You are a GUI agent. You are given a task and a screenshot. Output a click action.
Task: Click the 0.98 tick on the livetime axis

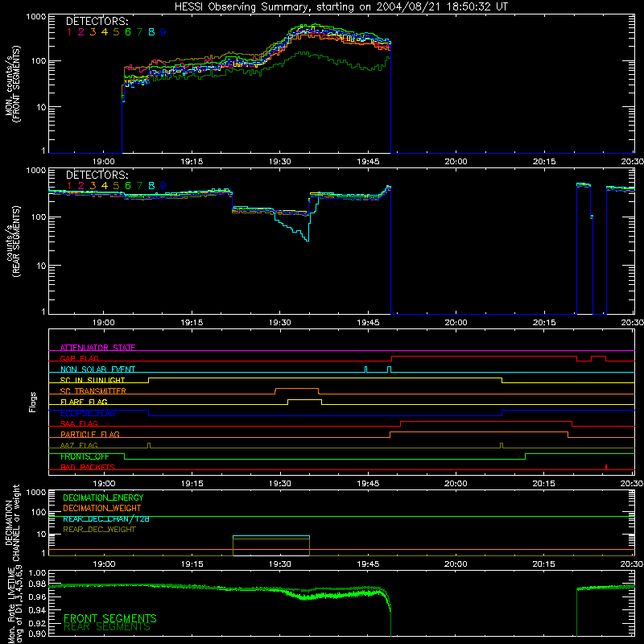pos(37,585)
